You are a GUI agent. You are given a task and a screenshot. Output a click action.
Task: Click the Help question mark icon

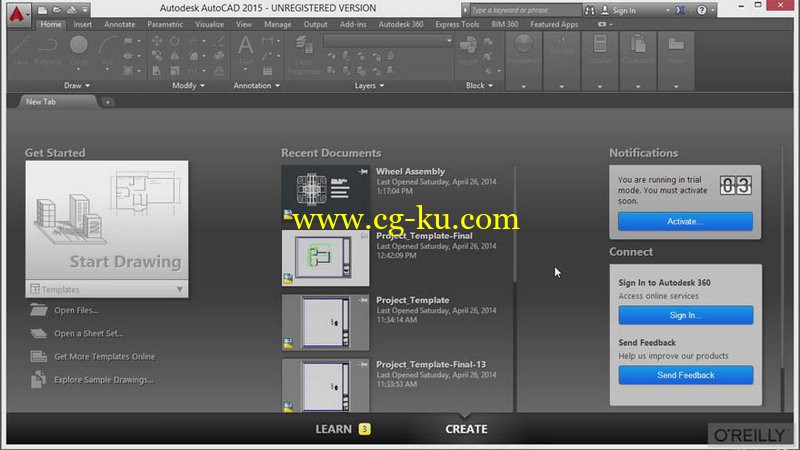tap(702, 10)
